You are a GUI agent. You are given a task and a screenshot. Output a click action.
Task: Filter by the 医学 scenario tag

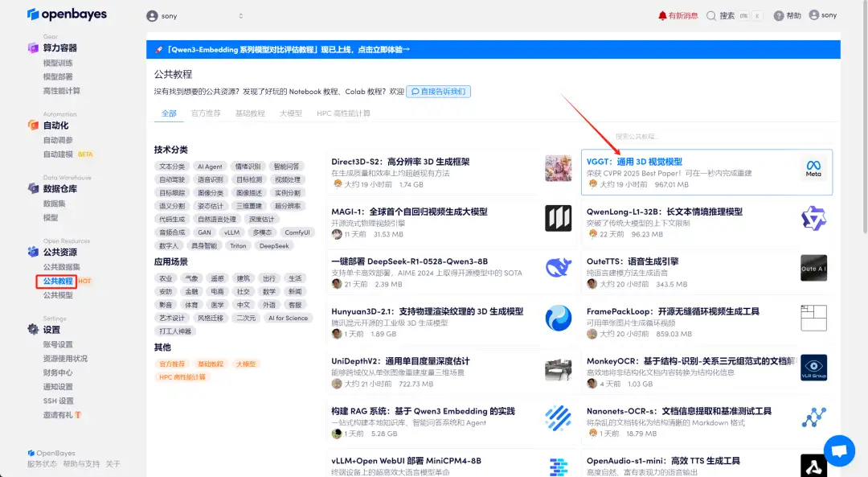pyautogui.click(x=218, y=305)
